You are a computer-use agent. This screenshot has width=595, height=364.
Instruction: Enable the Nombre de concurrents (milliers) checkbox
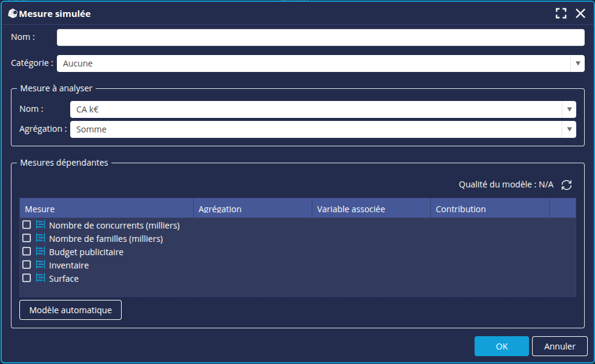pos(27,225)
